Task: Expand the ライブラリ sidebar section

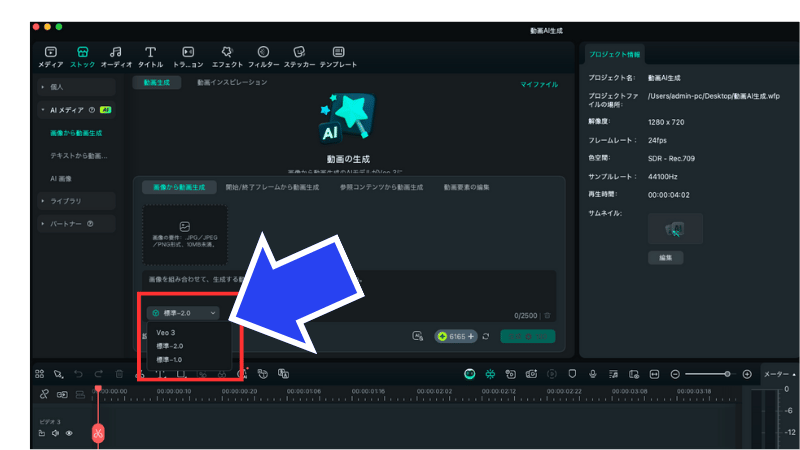Action: pos(75,201)
